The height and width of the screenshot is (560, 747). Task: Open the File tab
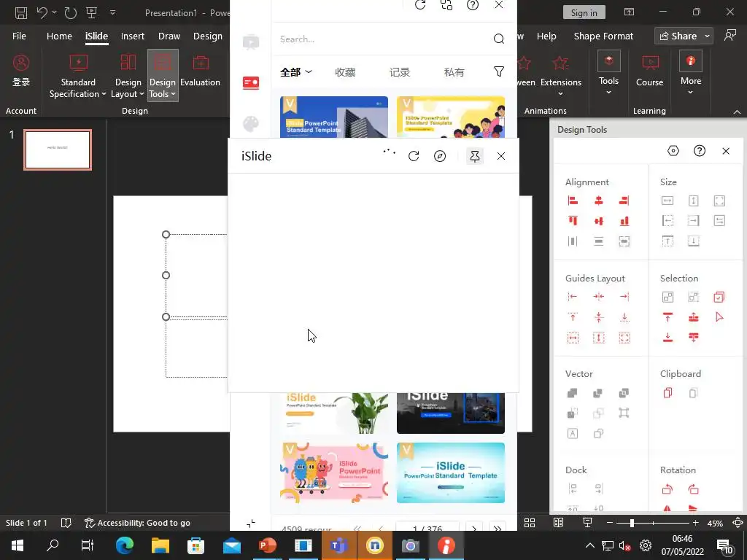click(19, 36)
